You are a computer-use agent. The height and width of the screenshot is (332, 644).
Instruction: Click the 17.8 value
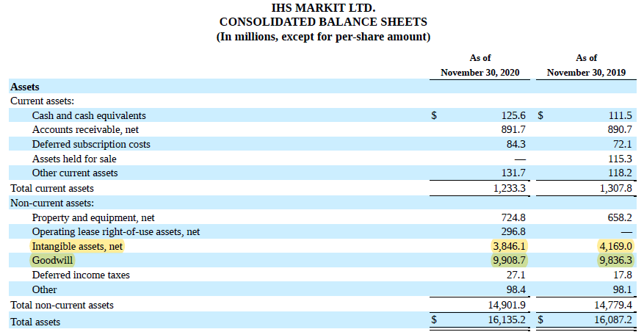click(x=623, y=275)
